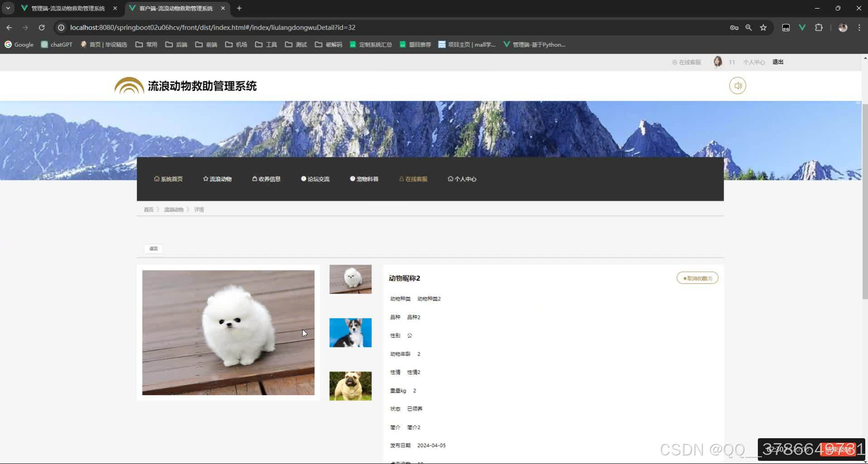Select white Pomeranian thumbnail

(x=350, y=279)
